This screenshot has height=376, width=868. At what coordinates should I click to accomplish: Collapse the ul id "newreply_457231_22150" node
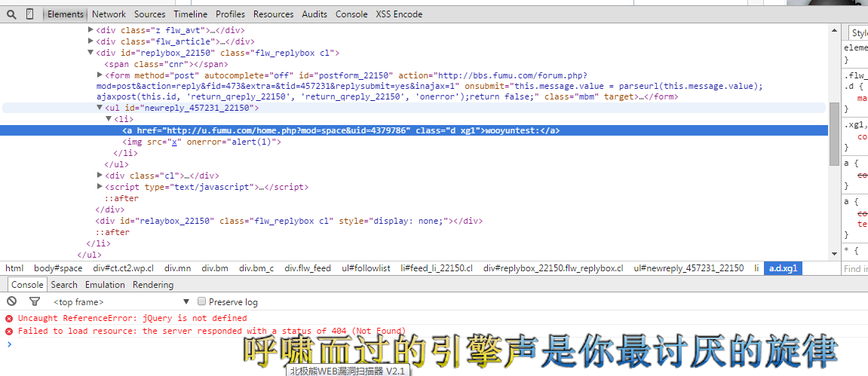pos(100,108)
